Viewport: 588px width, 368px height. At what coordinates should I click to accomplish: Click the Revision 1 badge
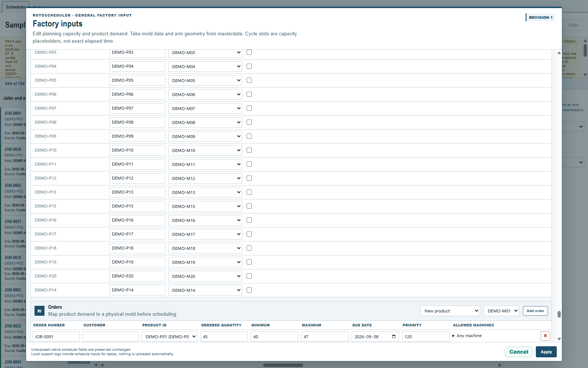pyautogui.click(x=540, y=17)
